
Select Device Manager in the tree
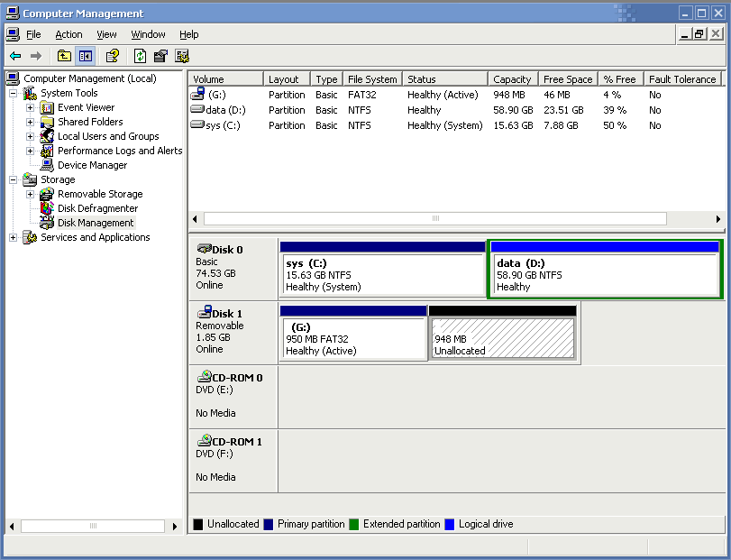click(x=92, y=165)
